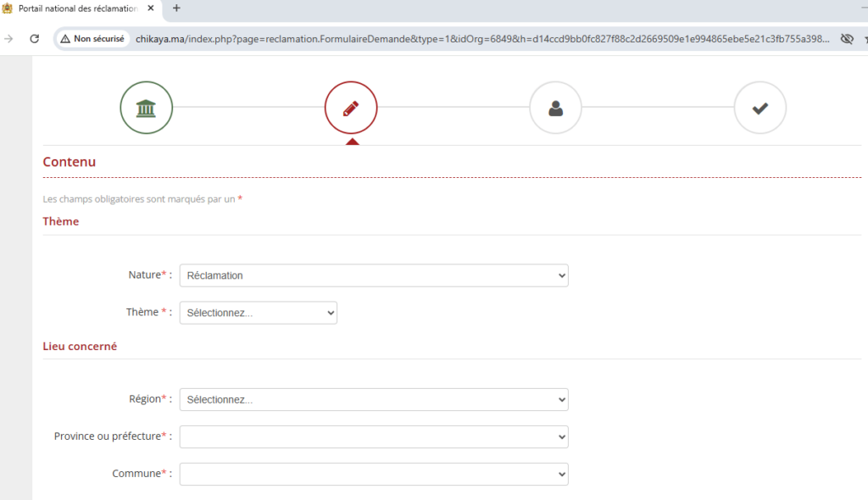Select the Portail national des réclamations tab
868x500 pixels.
(x=76, y=8)
